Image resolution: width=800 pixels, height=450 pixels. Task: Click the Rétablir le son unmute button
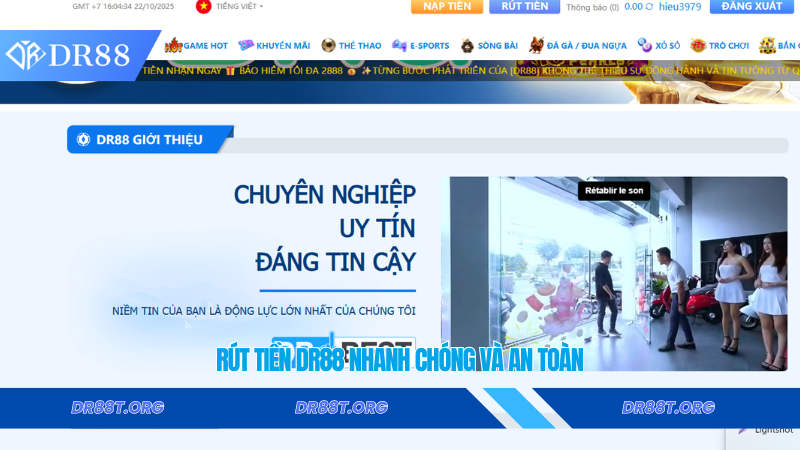(x=614, y=191)
